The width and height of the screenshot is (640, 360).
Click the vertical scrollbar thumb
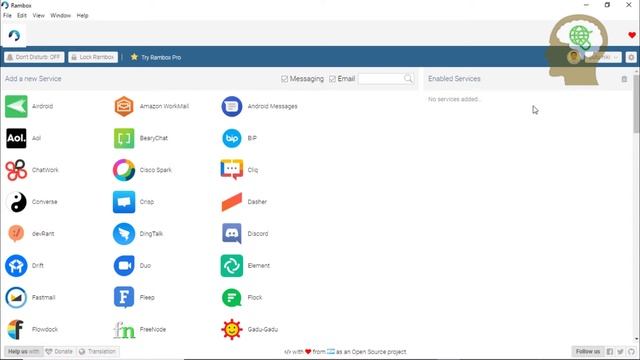point(636,104)
